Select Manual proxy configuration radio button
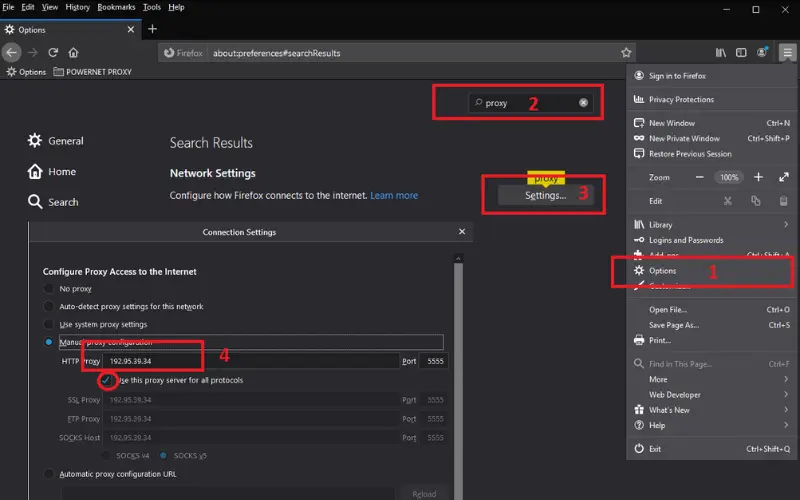Image resolution: width=800 pixels, height=500 pixels. 48,342
